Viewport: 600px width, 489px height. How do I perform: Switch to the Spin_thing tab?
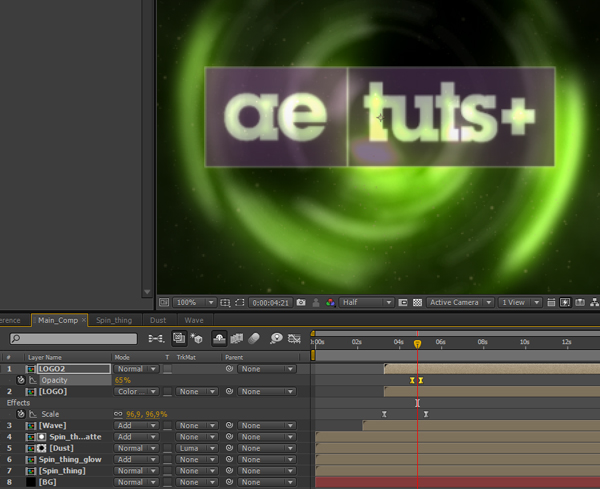(114, 320)
